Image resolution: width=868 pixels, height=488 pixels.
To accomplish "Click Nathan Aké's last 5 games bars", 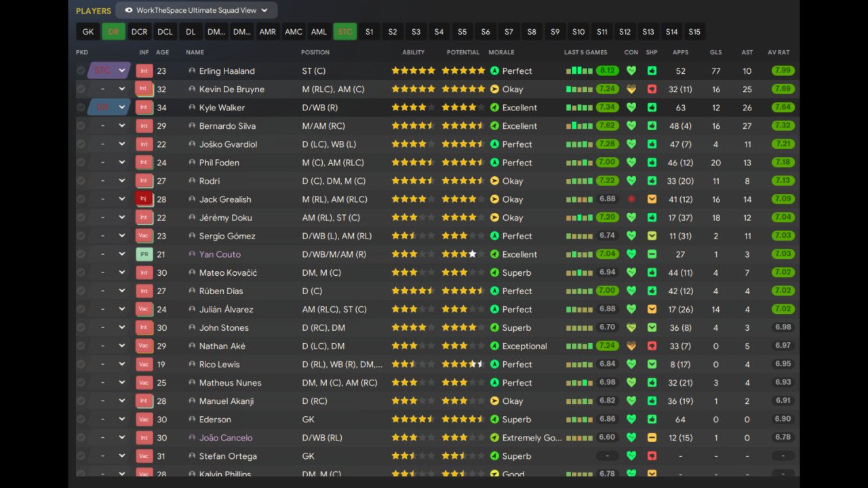I will pos(579,346).
